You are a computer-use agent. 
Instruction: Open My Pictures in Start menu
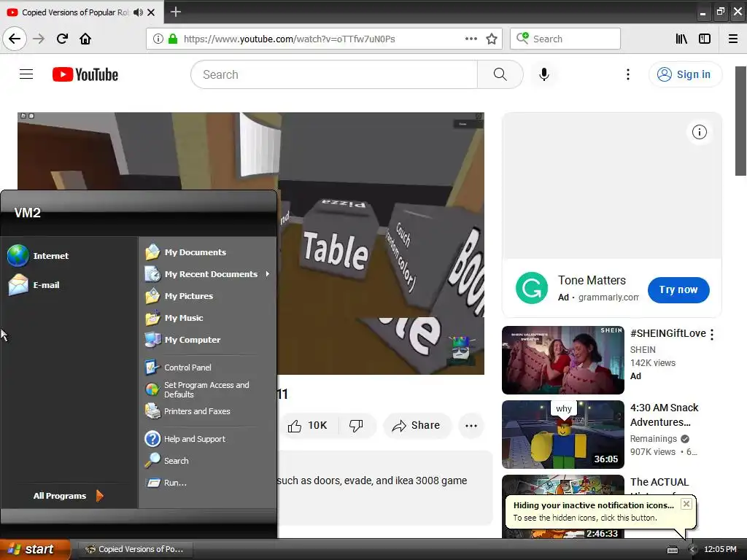[179, 296]
